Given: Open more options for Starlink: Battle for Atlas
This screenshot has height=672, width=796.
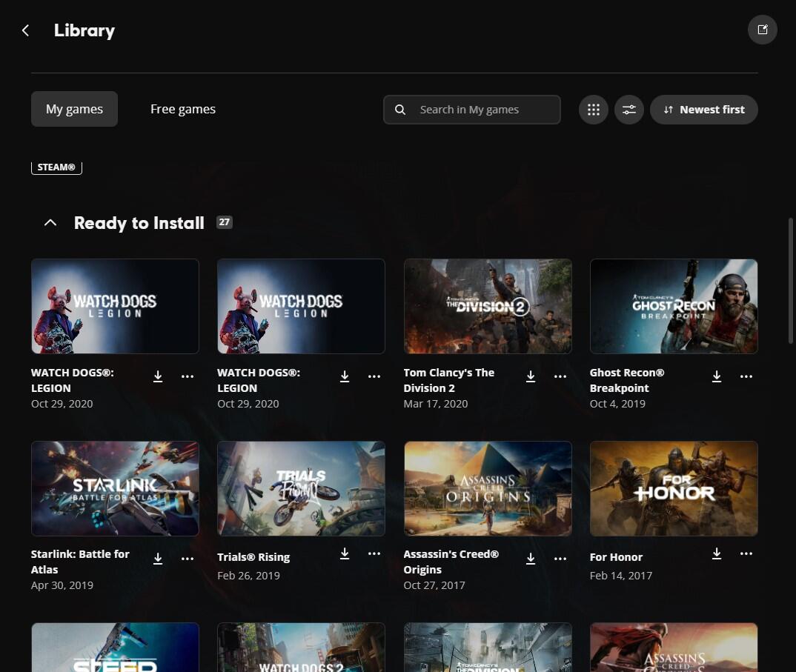Looking at the screenshot, I should (188, 559).
